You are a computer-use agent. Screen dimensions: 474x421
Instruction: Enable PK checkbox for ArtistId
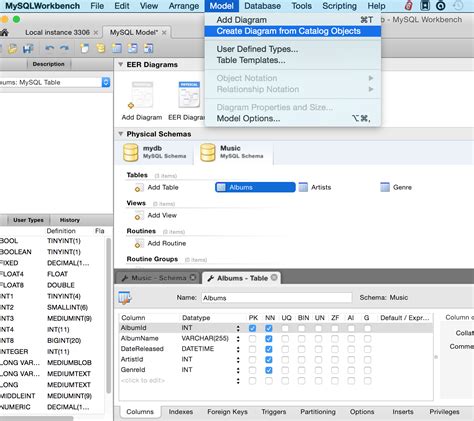click(253, 360)
